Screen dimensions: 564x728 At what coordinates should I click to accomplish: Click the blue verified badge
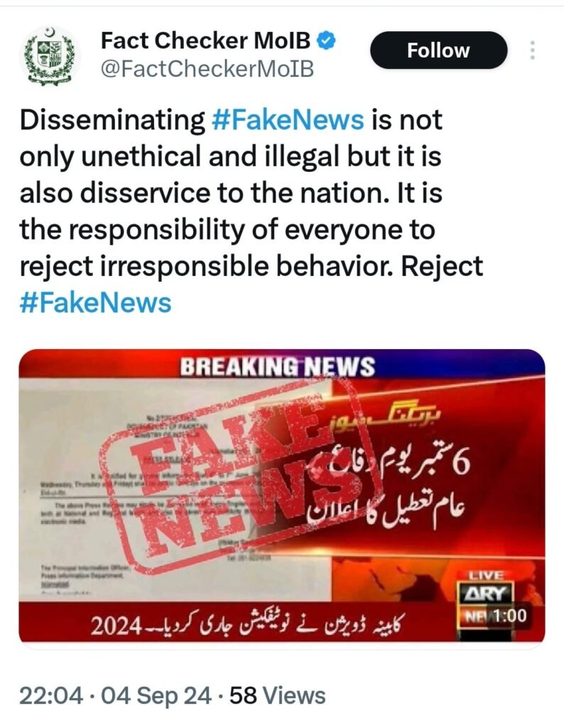coord(326,41)
